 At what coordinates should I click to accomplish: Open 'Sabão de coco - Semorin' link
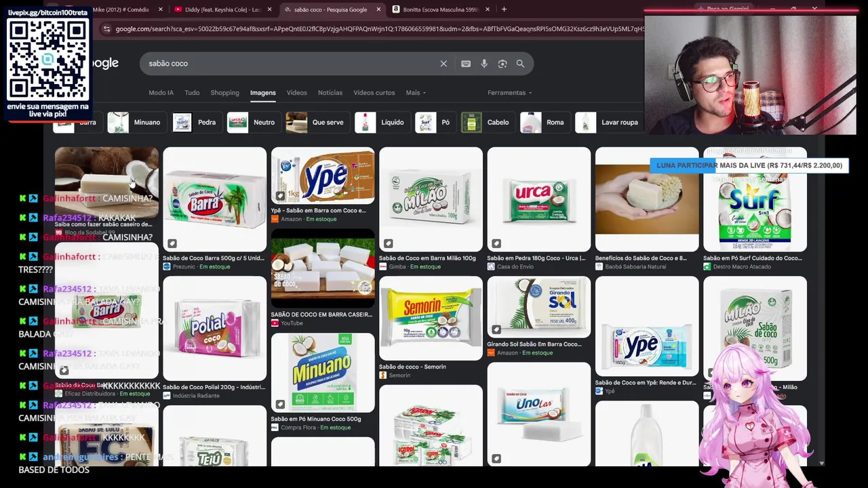point(412,367)
